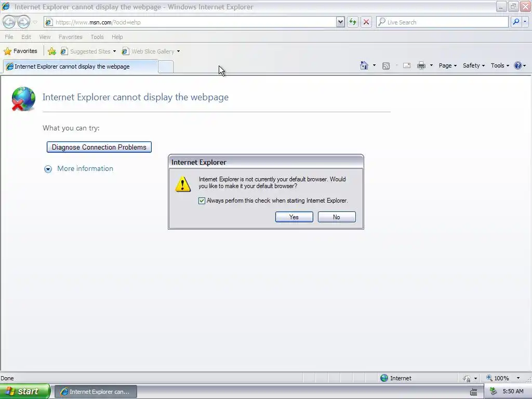Open the Favorites menu in menu bar
Viewport: 532px width, 399px height.
pos(71,37)
